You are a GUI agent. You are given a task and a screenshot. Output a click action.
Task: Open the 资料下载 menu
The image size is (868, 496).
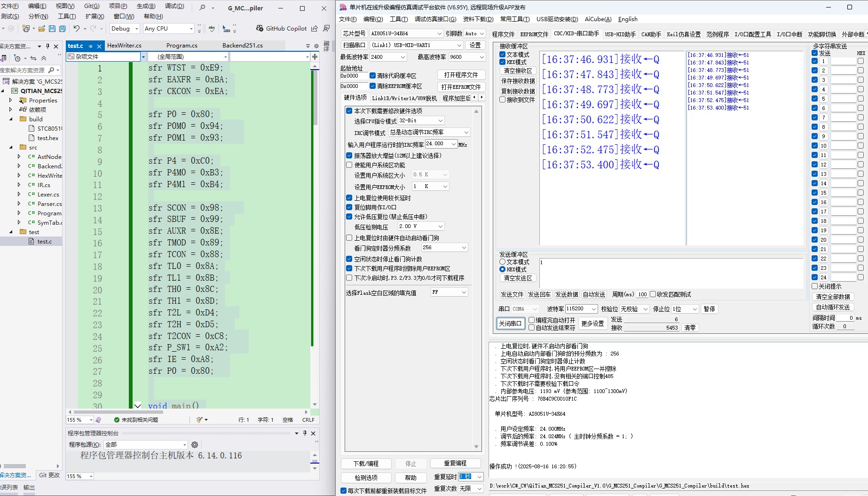[x=478, y=19]
